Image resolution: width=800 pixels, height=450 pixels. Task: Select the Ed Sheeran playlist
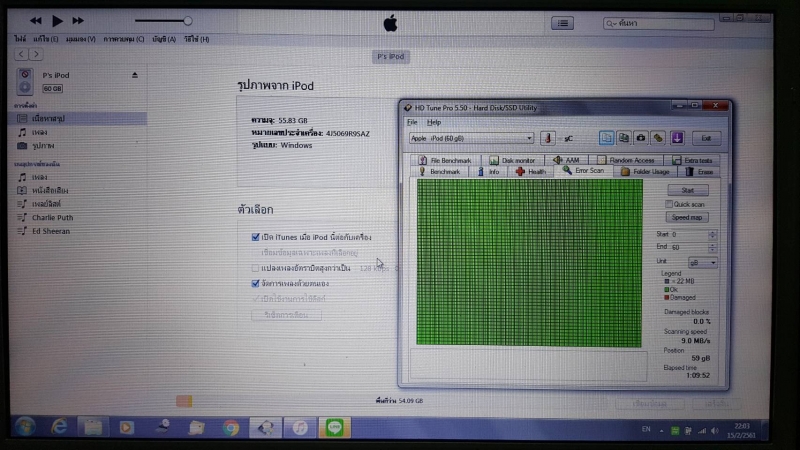click(x=51, y=231)
